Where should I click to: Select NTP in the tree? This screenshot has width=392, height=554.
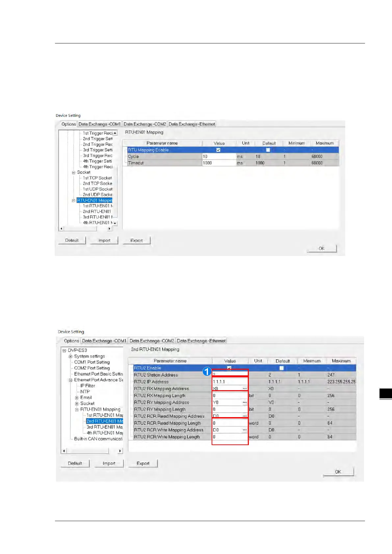click(x=85, y=392)
